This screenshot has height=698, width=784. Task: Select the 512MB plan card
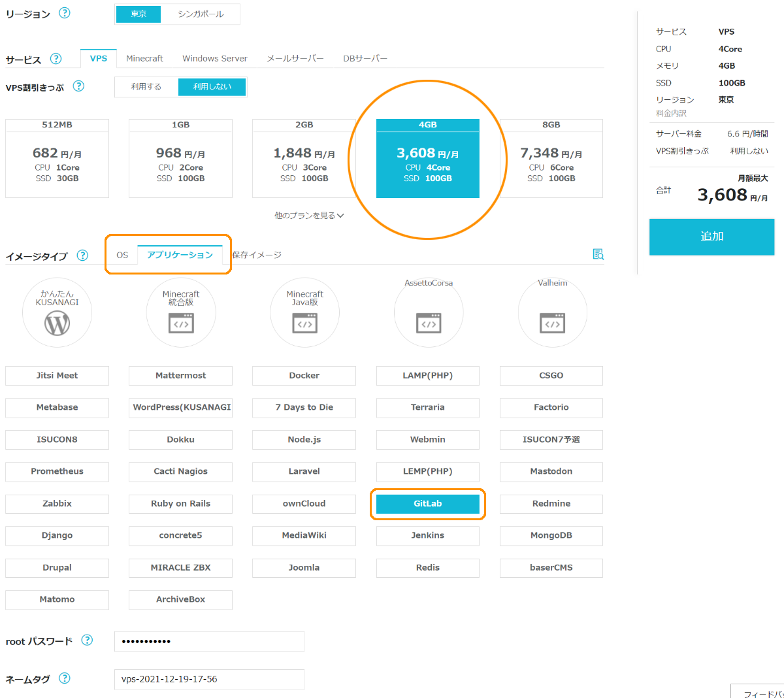pyautogui.click(x=57, y=158)
